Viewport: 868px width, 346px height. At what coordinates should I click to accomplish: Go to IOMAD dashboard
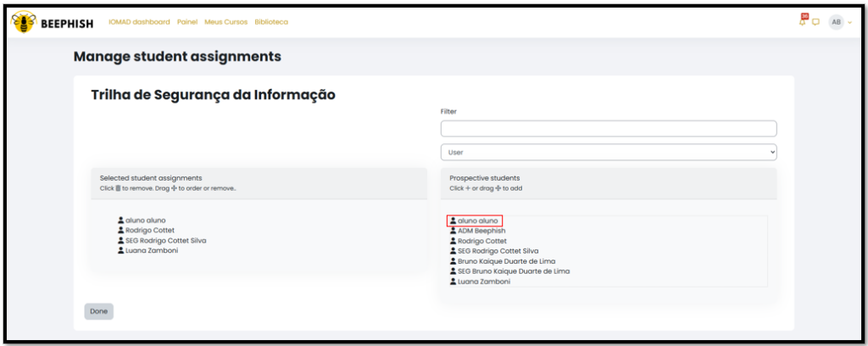(x=140, y=22)
